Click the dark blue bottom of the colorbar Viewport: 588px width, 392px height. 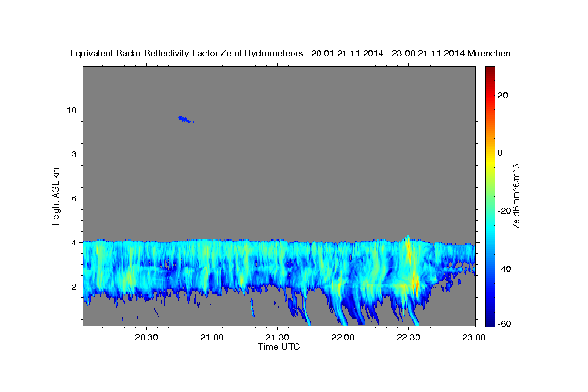point(490,321)
